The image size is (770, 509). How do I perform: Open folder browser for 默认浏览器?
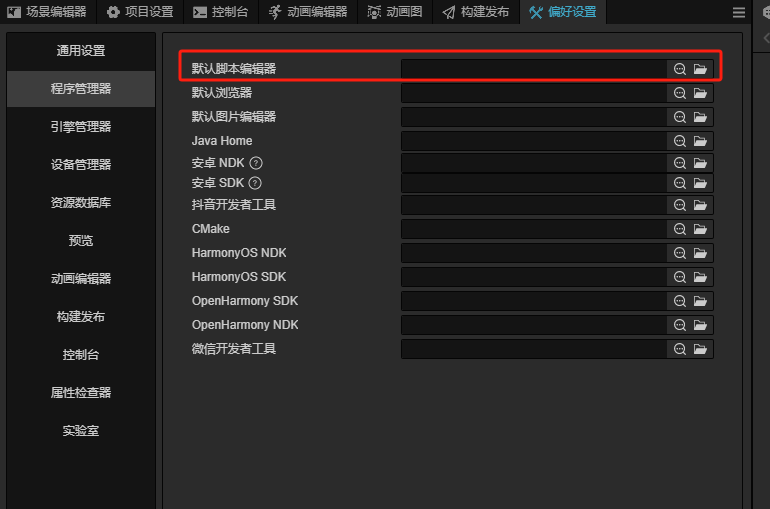coord(700,93)
